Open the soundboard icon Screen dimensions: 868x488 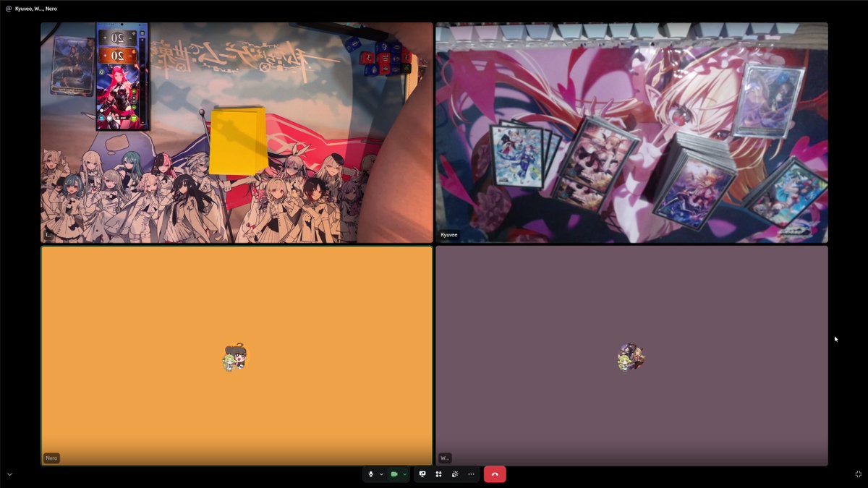click(x=455, y=474)
